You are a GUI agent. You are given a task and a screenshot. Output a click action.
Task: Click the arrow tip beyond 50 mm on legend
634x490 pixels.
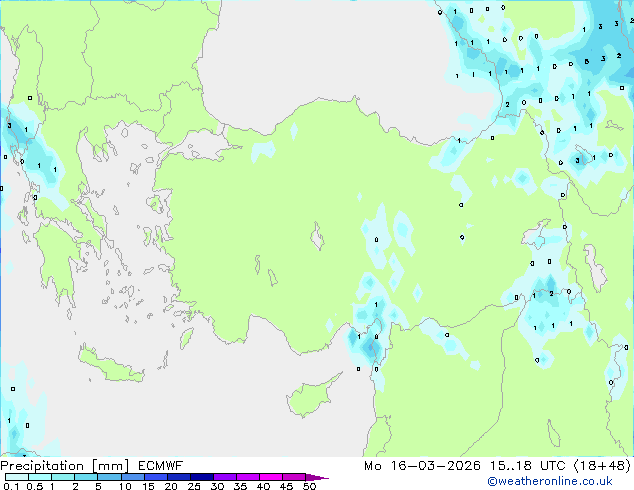pos(317,477)
